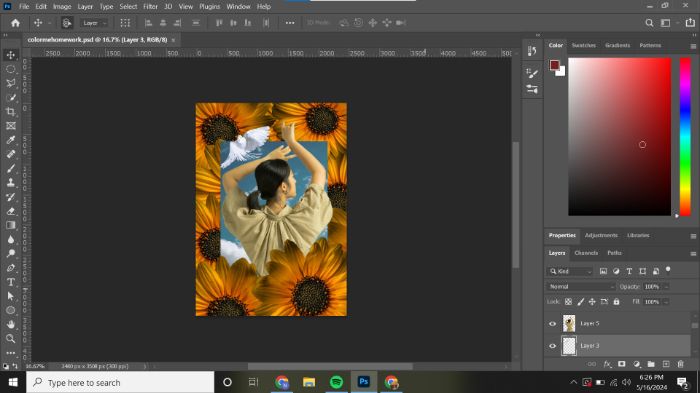Viewport: 700px width, 393px height.
Task: Open the Filter menu
Action: 150,7
